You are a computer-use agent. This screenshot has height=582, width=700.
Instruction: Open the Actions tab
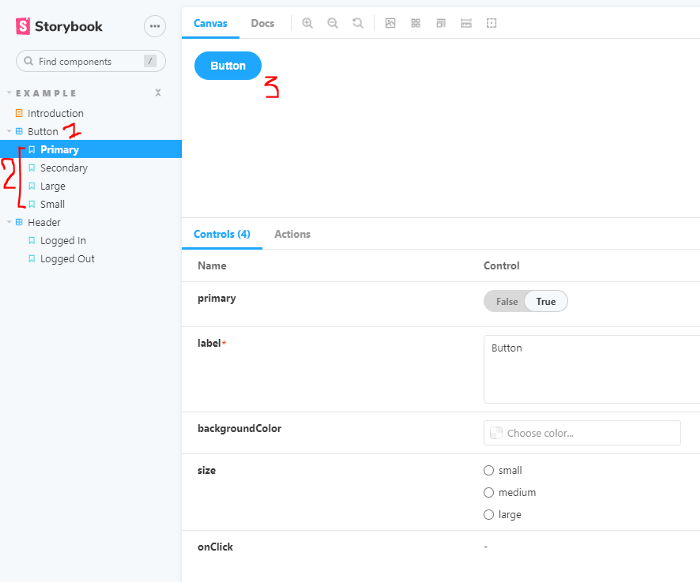(292, 234)
